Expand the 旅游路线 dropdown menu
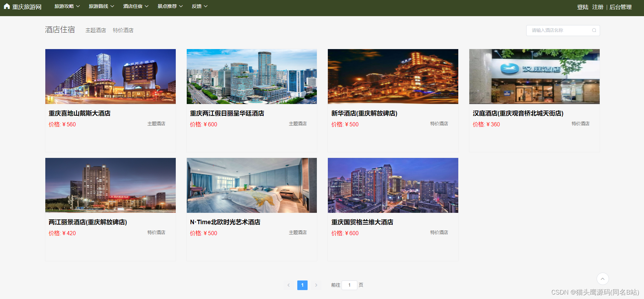This screenshot has width=644, height=299. click(x=101, y=6)
